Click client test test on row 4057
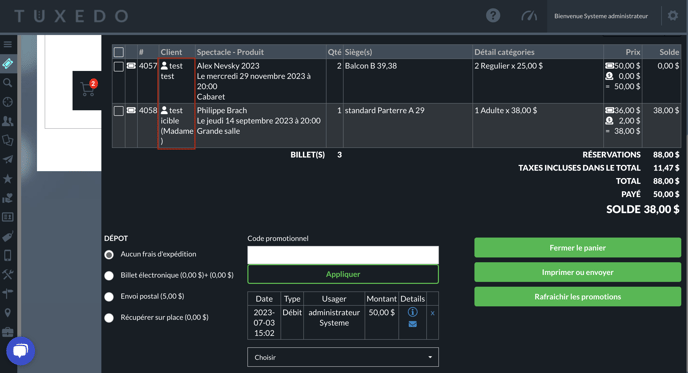Viewport: 688px width, 373px height. coord(172,71)
